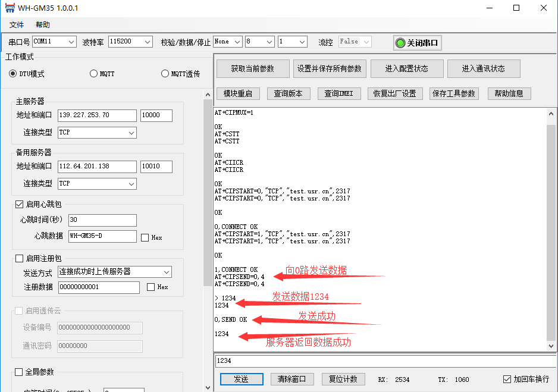Click the send data input field

(x=381, y=360)
